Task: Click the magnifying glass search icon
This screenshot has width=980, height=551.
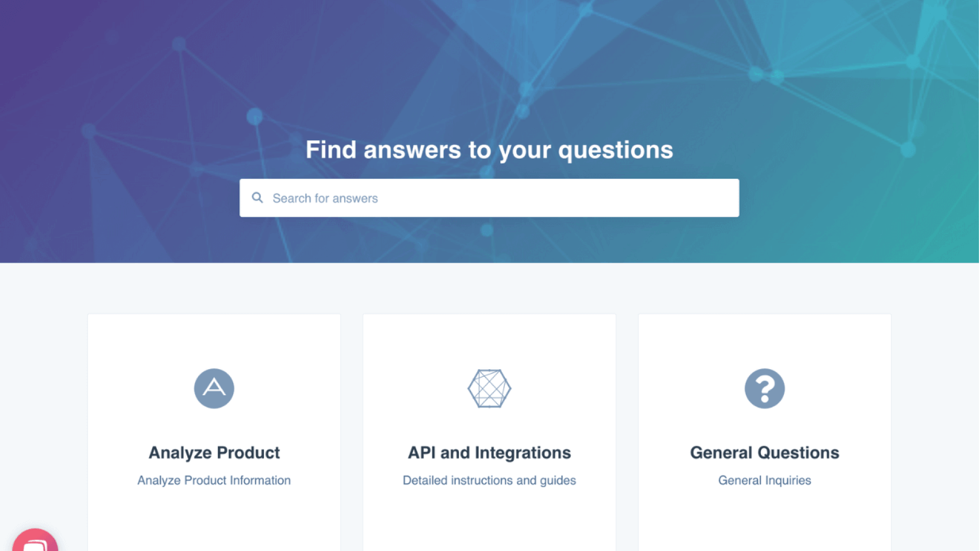Action: [x=257, y=198]
